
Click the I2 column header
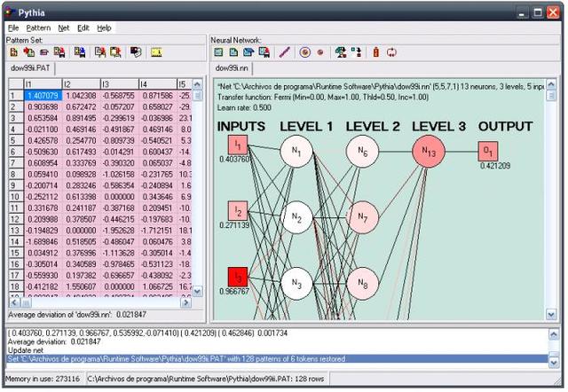[81, 84]
